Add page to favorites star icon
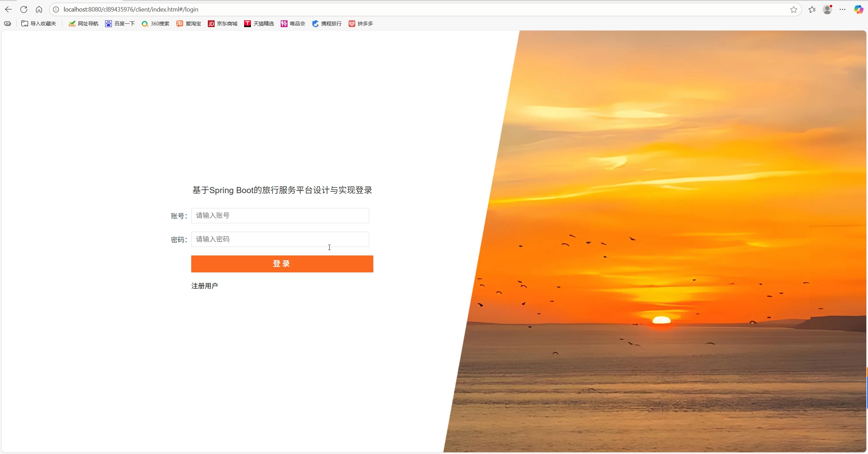 pyautogui.click(x=793, y=9)
